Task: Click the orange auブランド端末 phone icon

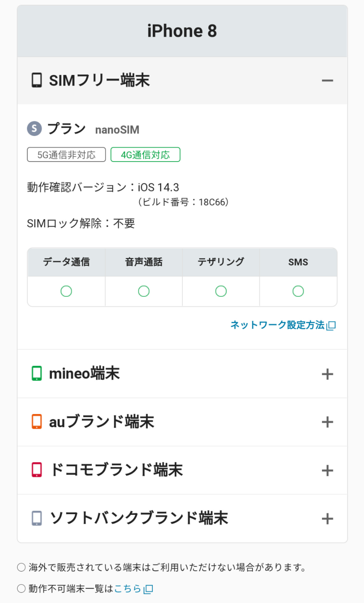Action: [37, 422]
